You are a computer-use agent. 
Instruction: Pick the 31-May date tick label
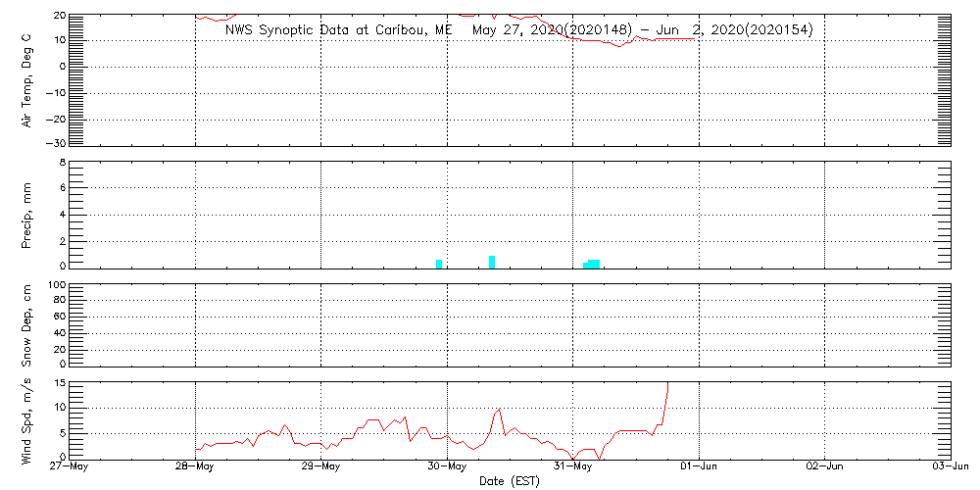(573, 467)
